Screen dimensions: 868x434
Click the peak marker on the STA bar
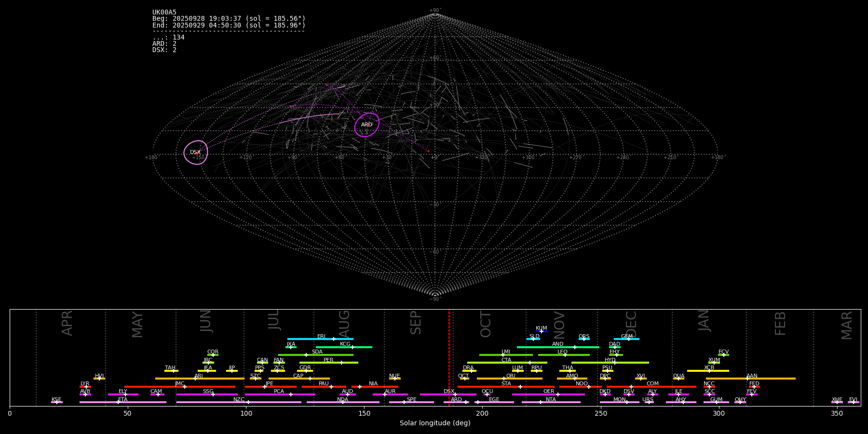(x=520, y=387)
